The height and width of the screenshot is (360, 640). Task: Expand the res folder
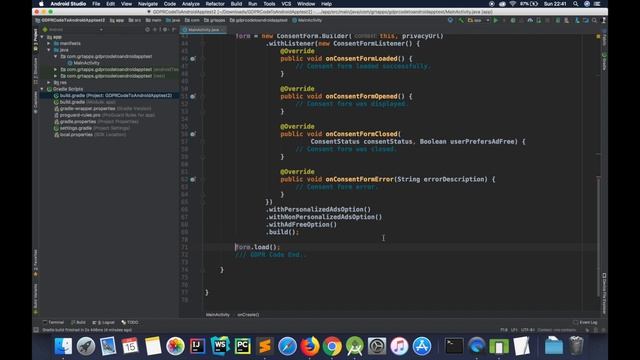click(49, 82)
